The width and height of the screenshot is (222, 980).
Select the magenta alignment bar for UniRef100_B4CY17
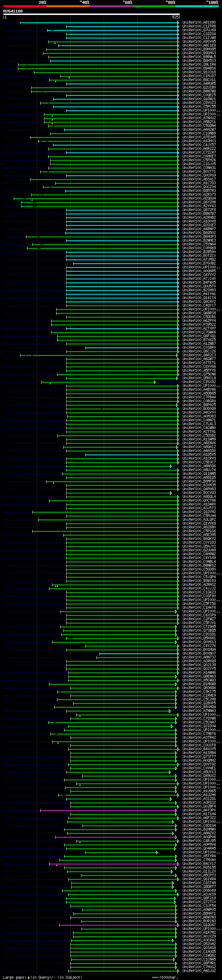coord(113,864)
